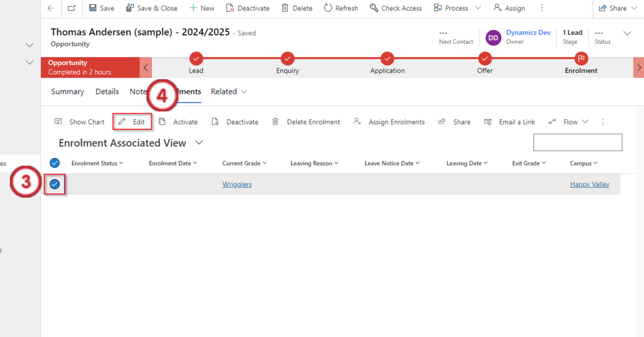Image resolution: width=644 pixels, height=337 pixels.
Task: Open the Wrigglers grade link
Action: [x=237, y=184]
